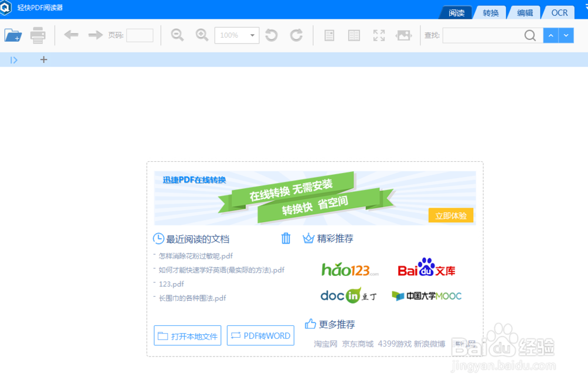Click the search magnifier icon

click(530, 35)
